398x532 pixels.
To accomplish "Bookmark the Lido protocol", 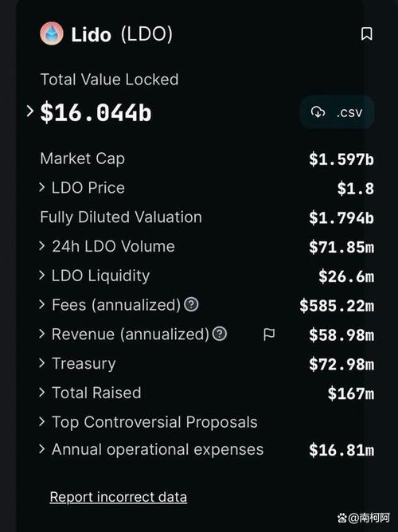I will 366,34.
